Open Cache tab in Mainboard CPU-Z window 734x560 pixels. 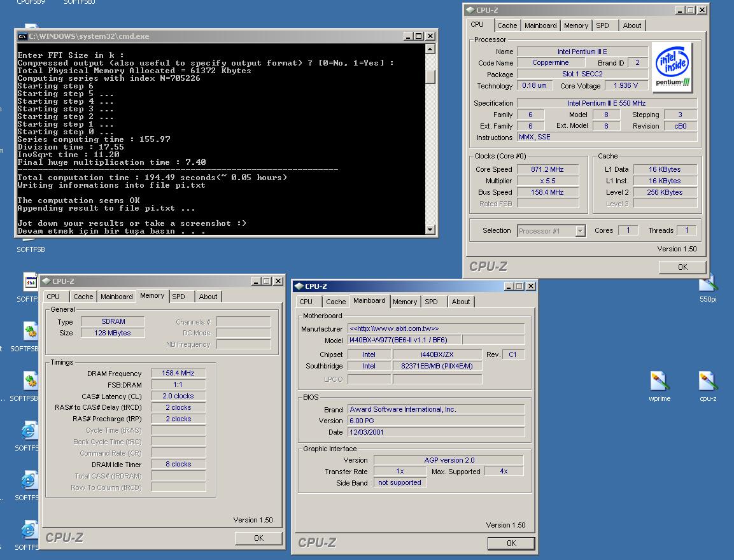pyautogui.click(x=335, y=302)
